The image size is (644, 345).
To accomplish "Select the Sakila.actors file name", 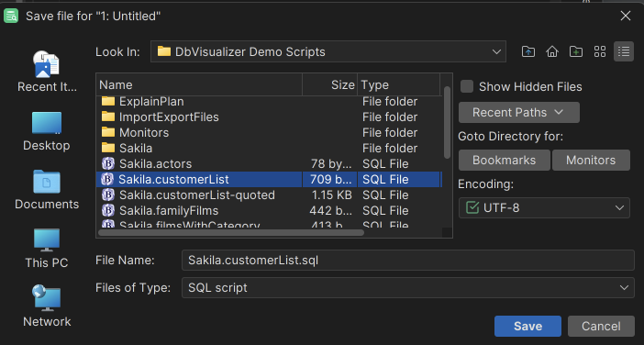I will [x=155, y=164].
